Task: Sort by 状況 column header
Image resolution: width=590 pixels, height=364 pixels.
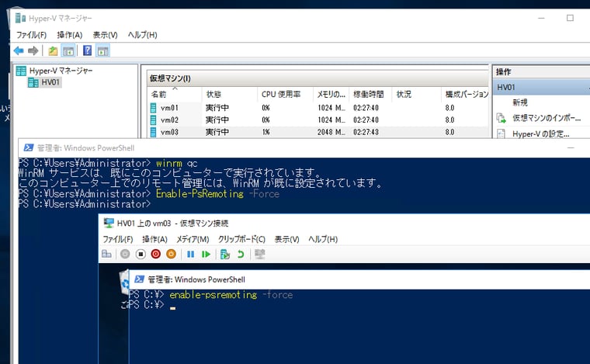Action: click(404, 95)
